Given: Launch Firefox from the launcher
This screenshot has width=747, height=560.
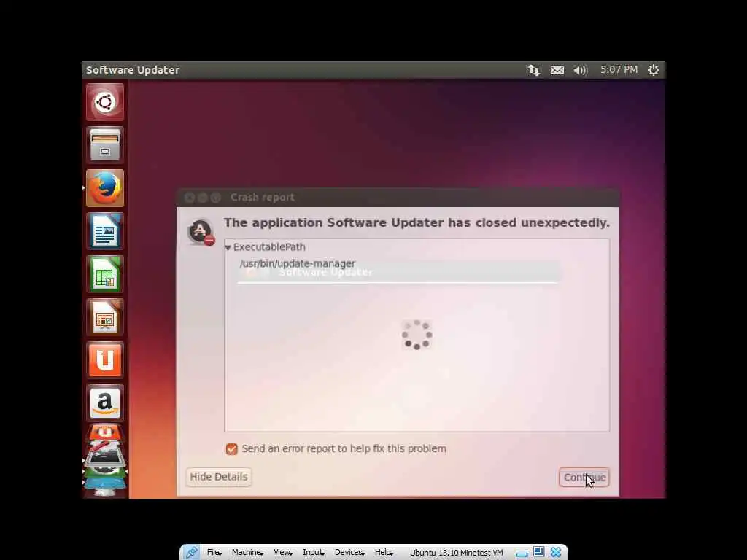Looking at the screenshot, I should pos(105,188).
